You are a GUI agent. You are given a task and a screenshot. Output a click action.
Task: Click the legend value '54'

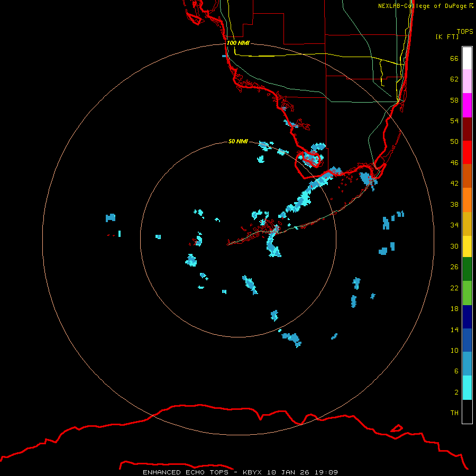454,121
